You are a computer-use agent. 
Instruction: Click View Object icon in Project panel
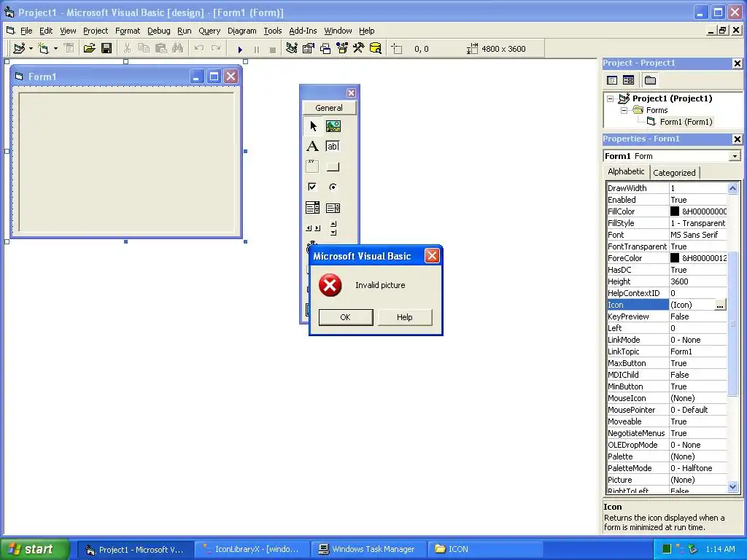(x=628, y=80)
